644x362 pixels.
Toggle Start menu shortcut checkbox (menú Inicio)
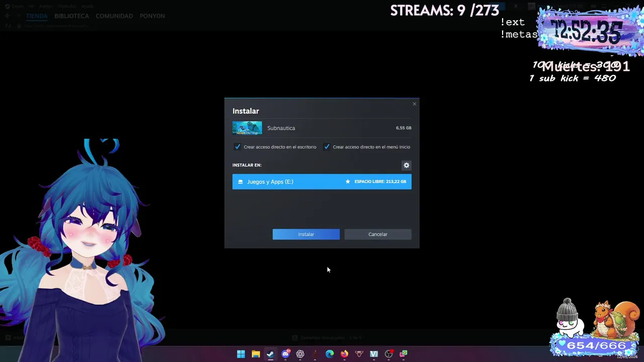(x=327, y=147)
